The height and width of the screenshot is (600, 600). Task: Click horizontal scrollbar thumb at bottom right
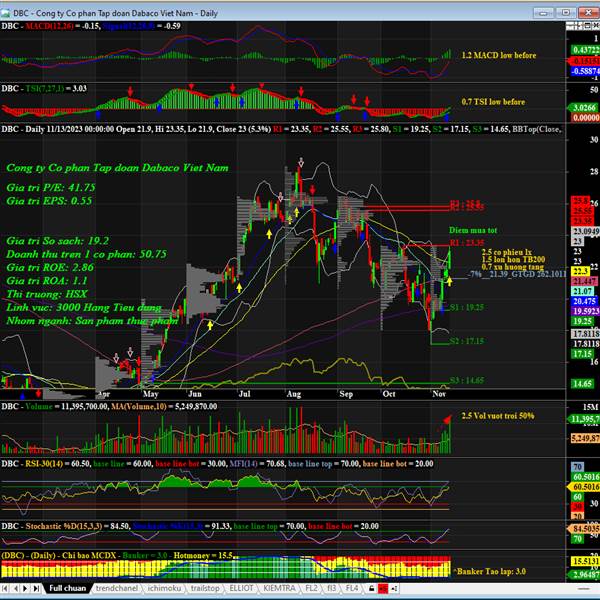tap(583, 589)
